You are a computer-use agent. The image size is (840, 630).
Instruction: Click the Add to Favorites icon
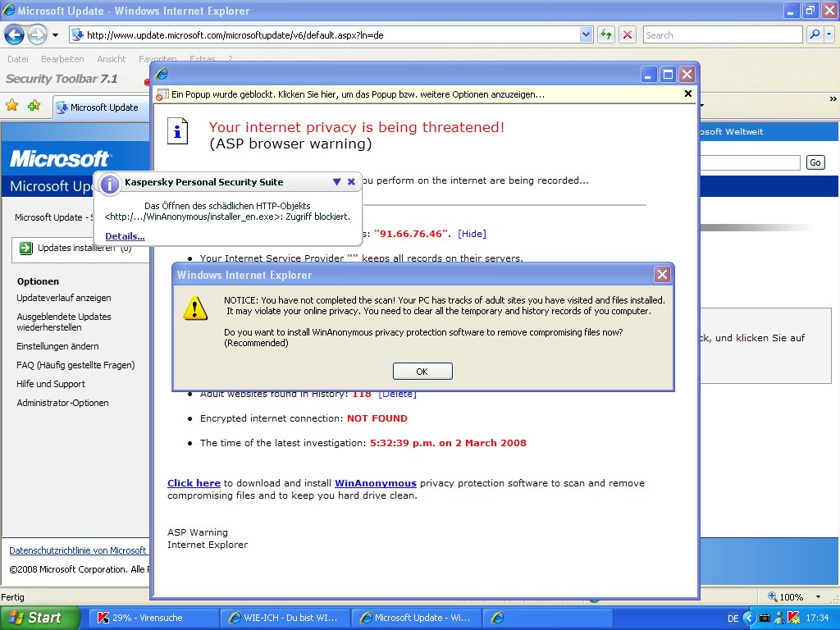click(x=34, y=106)
